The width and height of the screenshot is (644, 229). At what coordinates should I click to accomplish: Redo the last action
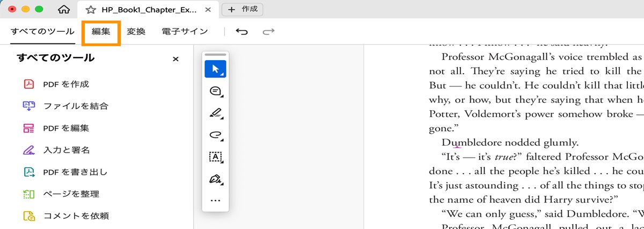(268, 32)
